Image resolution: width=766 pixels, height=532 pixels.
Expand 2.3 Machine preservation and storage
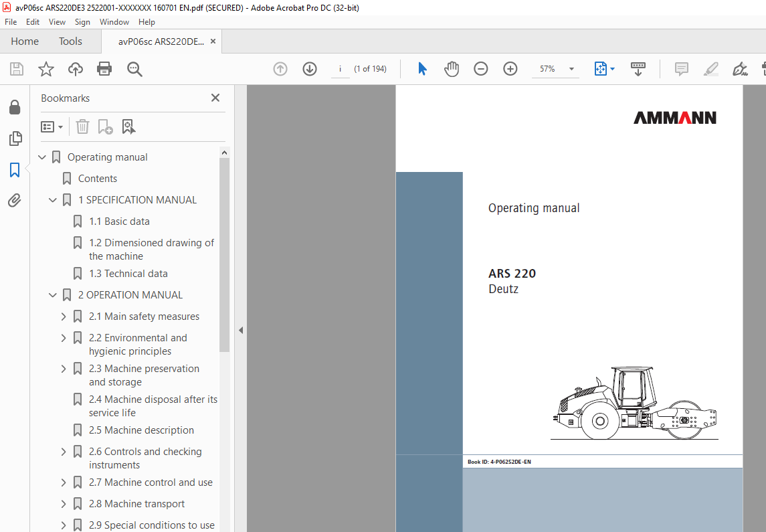pyautogui.click(x=64, y=369)
